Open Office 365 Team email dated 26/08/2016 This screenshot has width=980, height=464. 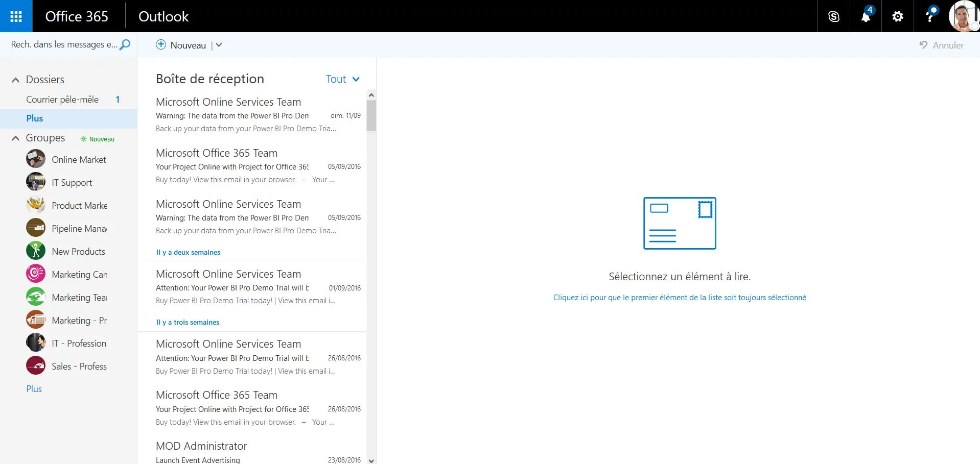[252, 408]
